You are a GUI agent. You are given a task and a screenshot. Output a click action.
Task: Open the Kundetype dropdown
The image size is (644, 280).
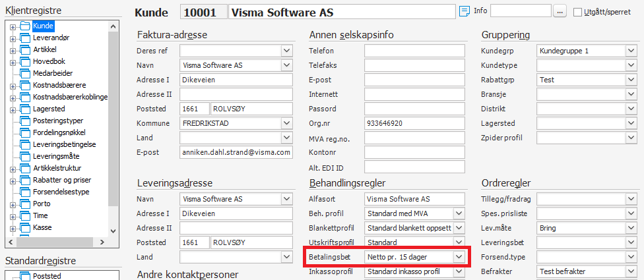click(631, 65)
